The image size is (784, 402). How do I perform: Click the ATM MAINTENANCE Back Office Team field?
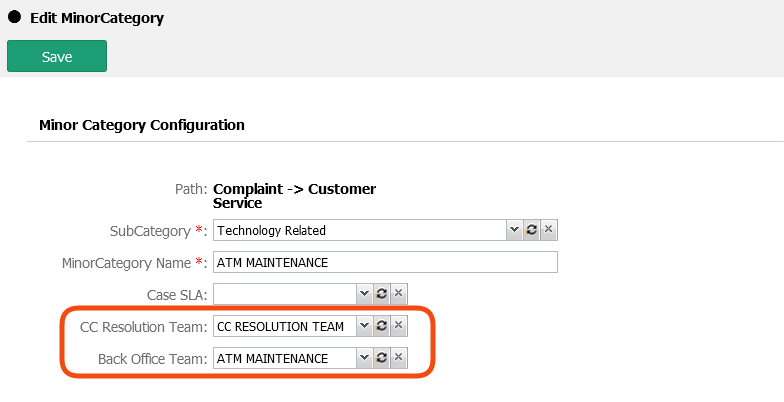click(x=285, y=358)
